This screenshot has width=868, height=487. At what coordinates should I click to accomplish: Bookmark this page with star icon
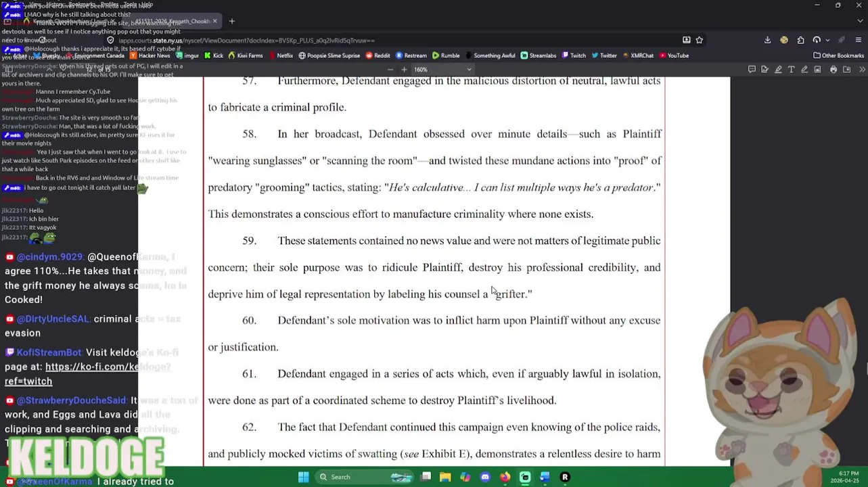700,40
